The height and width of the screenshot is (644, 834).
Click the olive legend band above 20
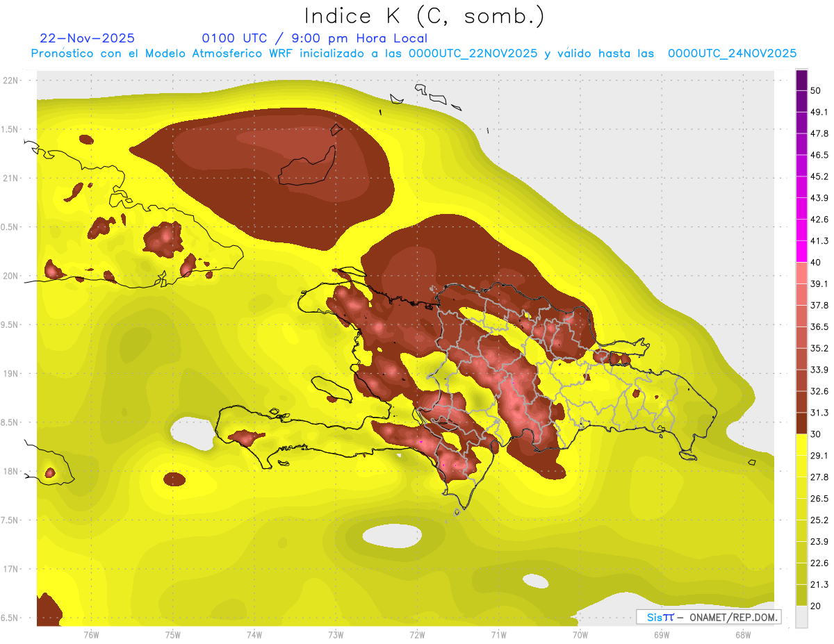(x=801, y=595)
